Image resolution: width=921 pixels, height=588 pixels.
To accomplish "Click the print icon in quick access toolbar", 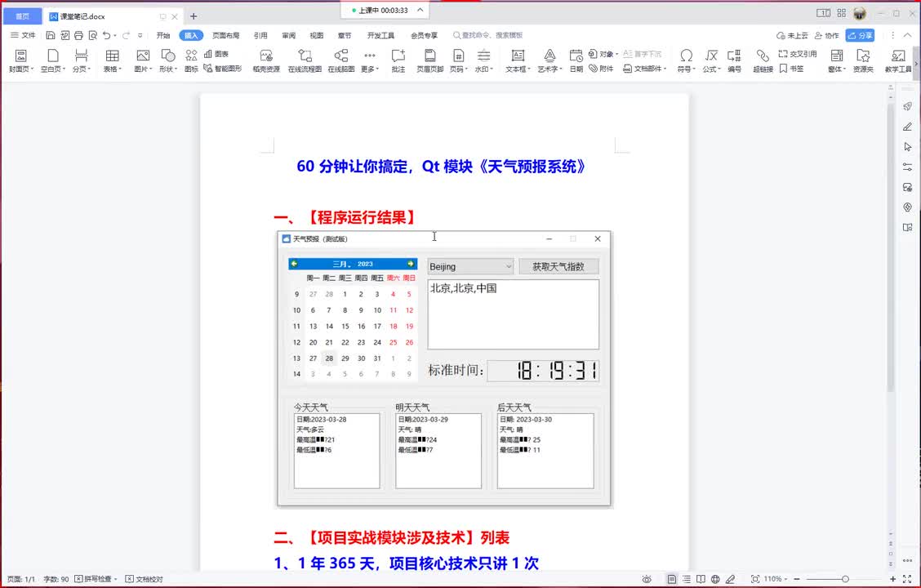I will 78,35.
